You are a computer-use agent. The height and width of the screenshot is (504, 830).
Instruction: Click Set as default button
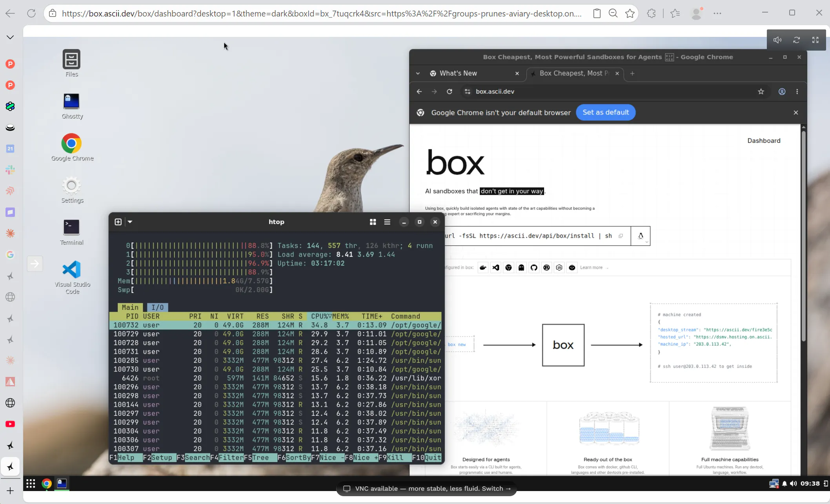(x=606, y=113)
